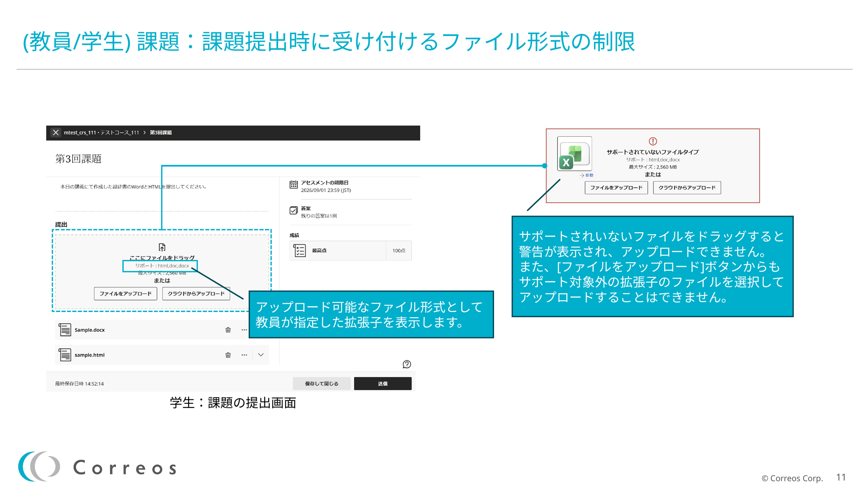This screenshot has width=868, height=488.
Task: Click the file drag upload icon
Action: pyautogui.click(x=162, y=247)
